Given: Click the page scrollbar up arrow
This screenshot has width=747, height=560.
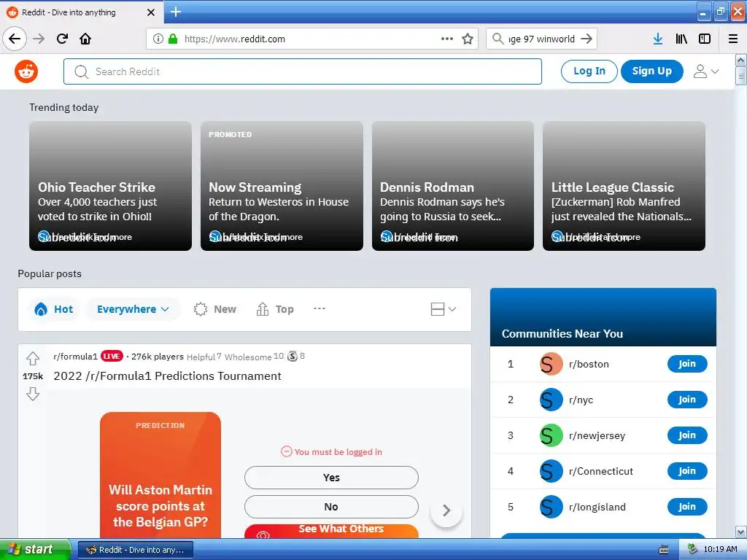Looking at the screenshot, I should (x=741, y=60).
